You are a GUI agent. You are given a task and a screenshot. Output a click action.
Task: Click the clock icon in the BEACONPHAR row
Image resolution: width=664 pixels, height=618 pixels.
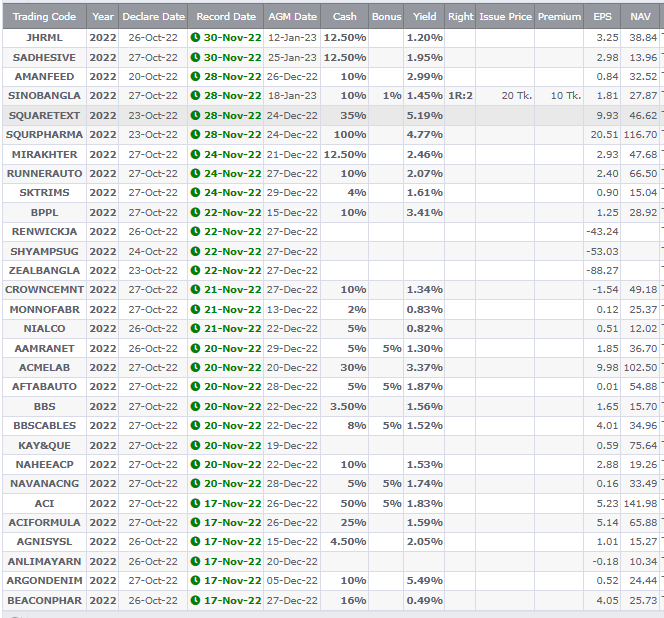point(195,600)
